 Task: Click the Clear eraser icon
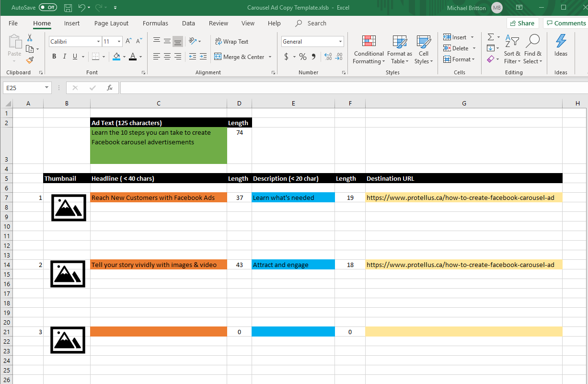[490, 59]
